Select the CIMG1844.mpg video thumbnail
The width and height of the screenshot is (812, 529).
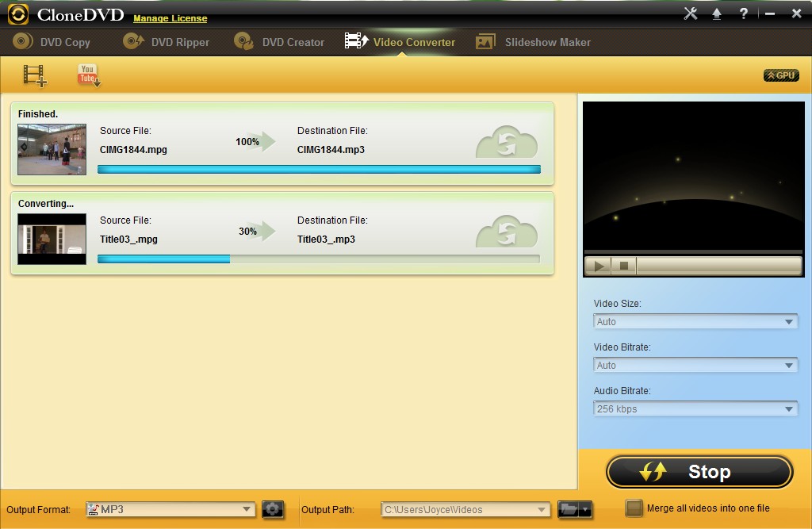[x=52, y=149]
